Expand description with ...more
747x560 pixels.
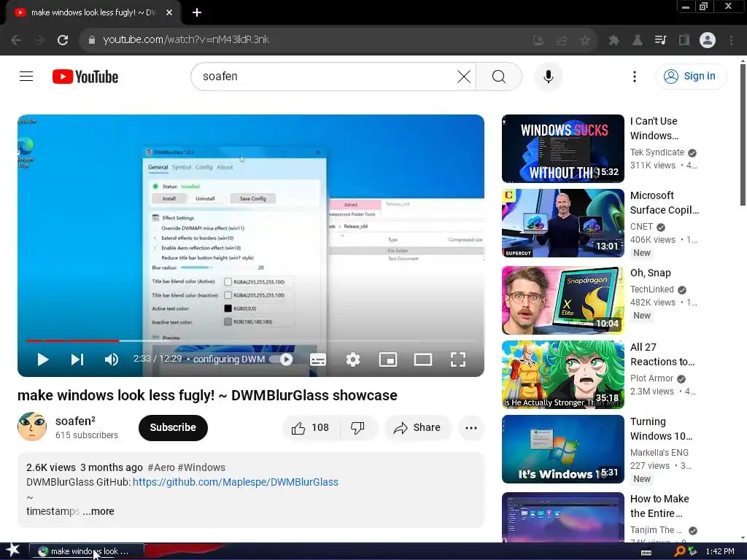pyautogui.click(x=98, y=511)
